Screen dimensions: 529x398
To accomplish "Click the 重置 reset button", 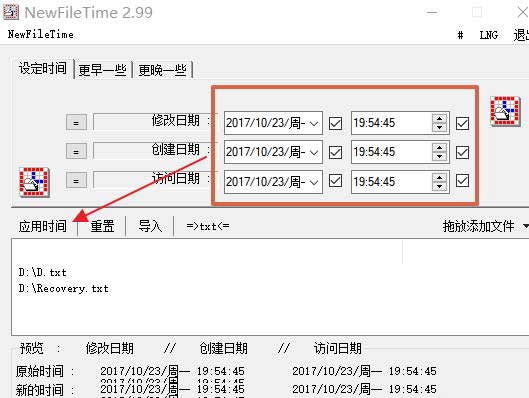I will pyautogui.click(x=102, y=226).
